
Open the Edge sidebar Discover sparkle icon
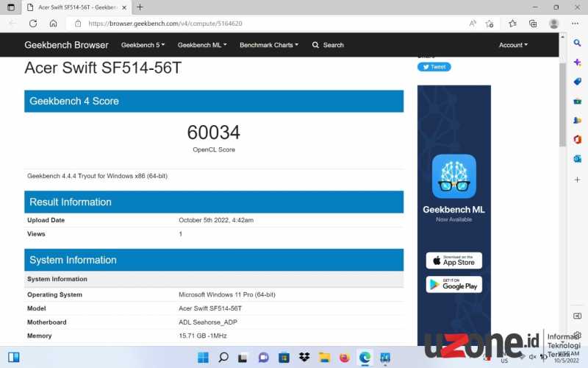(577, 62)
